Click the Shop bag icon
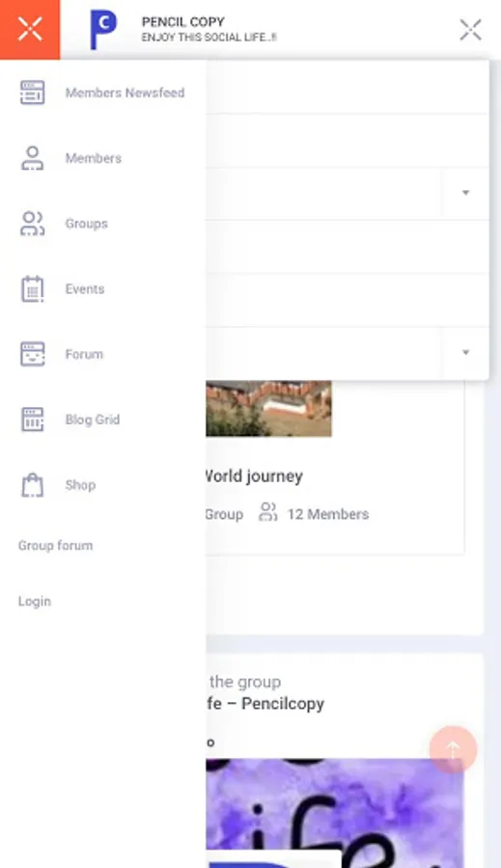The image size is (501, 868). [32, 485]
